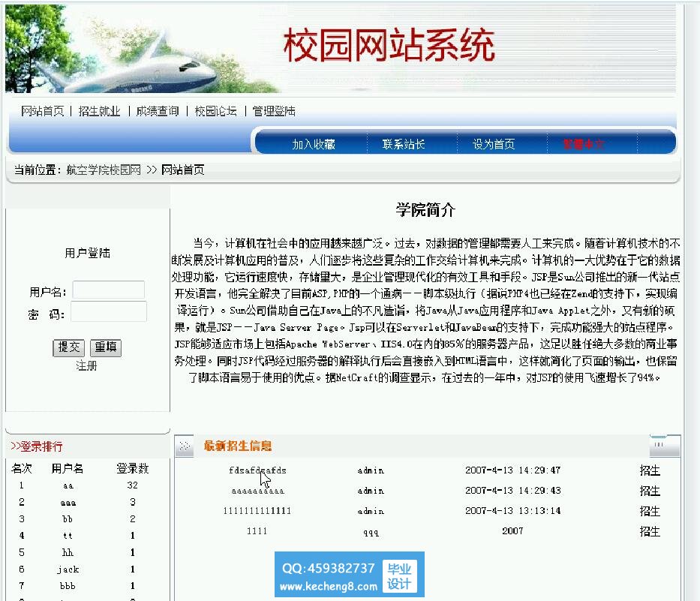The height and width of the screenshot is (601, 700).
Task: Open the aaaaaaaaaa admissions entry
Action: [x=257, y=491]
